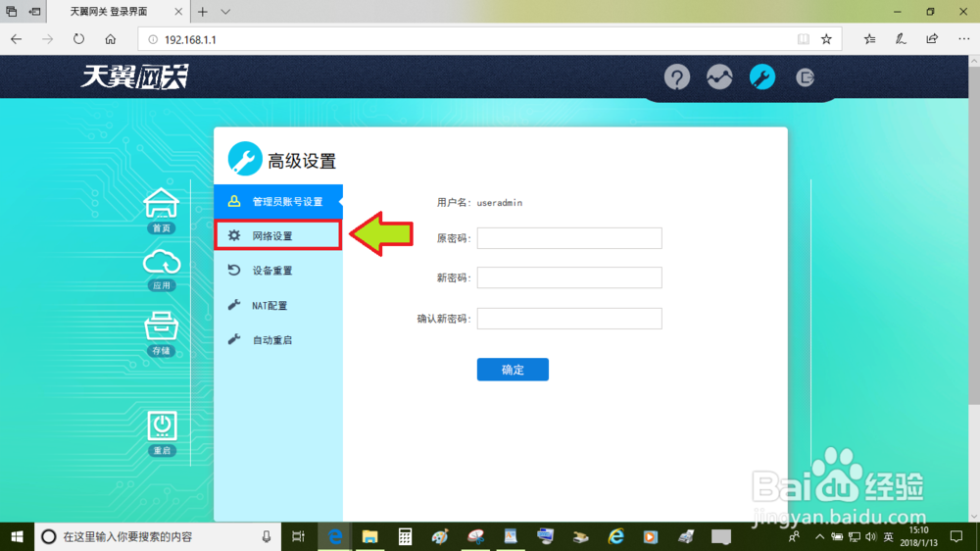The width and height of the screenshot is (980, 551).
Task: Open File Explorer from taskbar
Action: (x=369, y=536)
